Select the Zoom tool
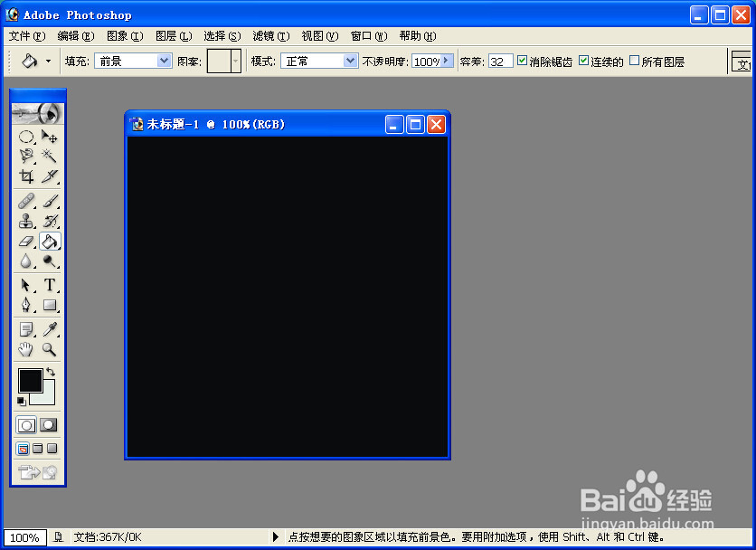Viewport: 756px width, 550px height. pos(51,350)
